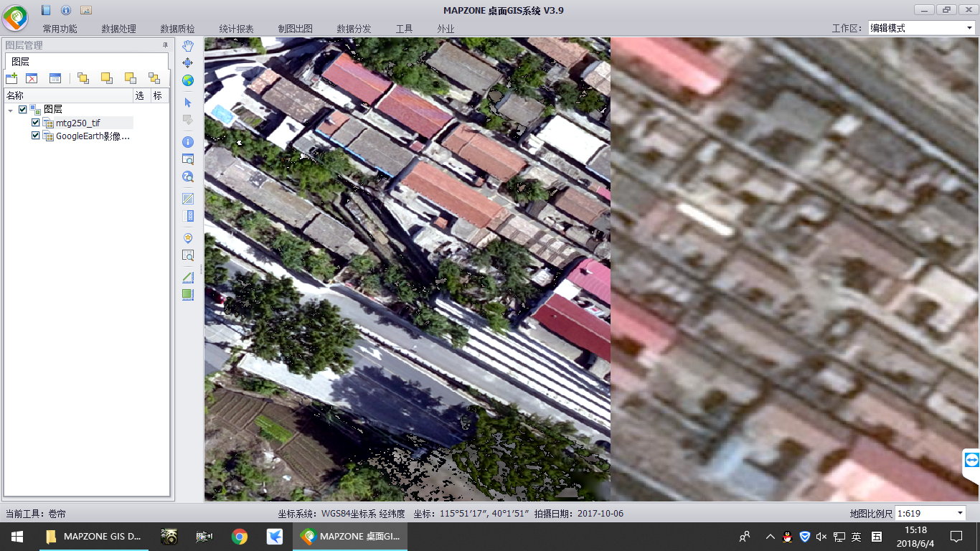This screenshot has height=551, width=980.
Task: Click the blue info icon in title bar
Action: tap(66, 10)
